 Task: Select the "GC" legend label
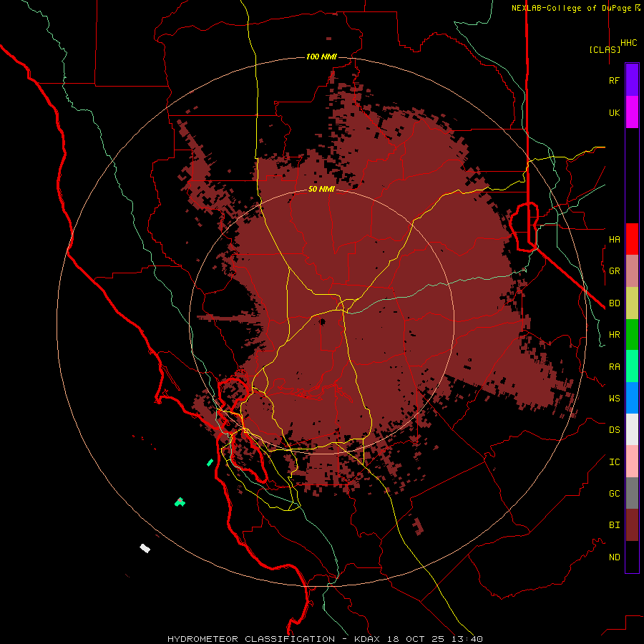pos(614,494)
